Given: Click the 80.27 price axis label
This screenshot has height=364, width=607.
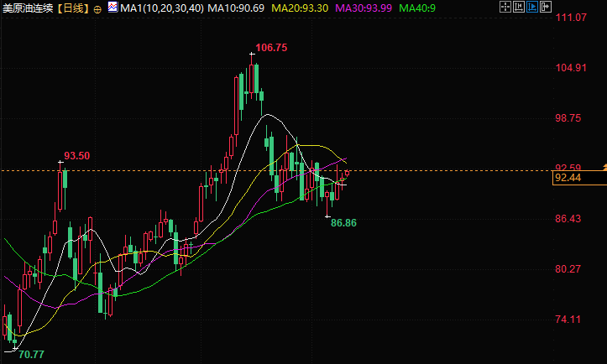Looking at the screenshot, I should tap(568, 269).
